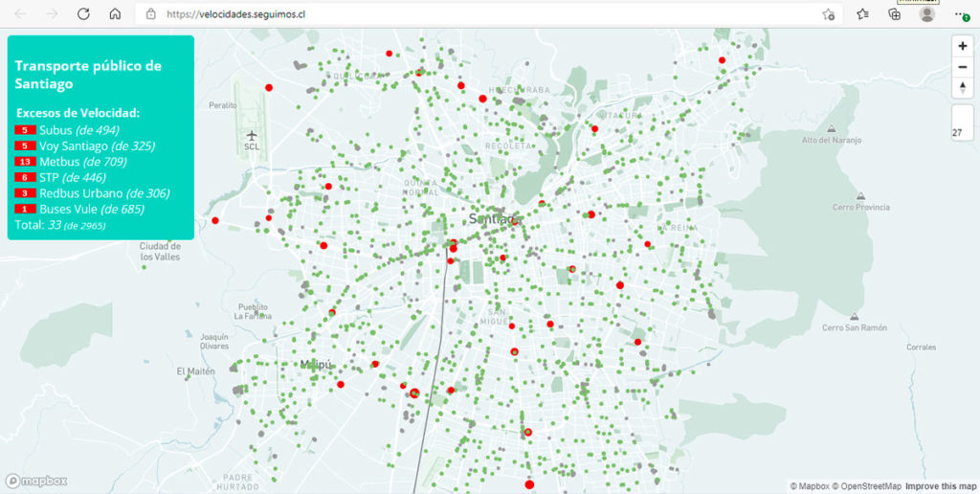980x494 pixels.
Task: Click the Mapbox logo
Action: coord(36,481)
